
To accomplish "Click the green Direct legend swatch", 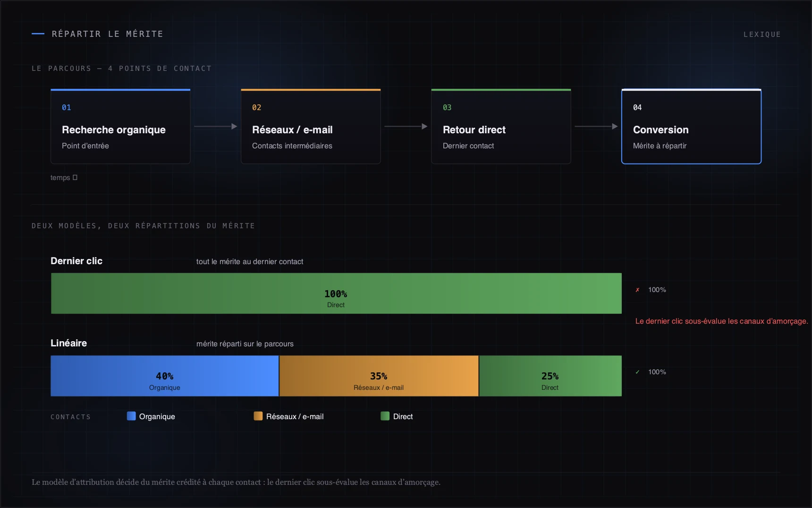I will [385, 416].
